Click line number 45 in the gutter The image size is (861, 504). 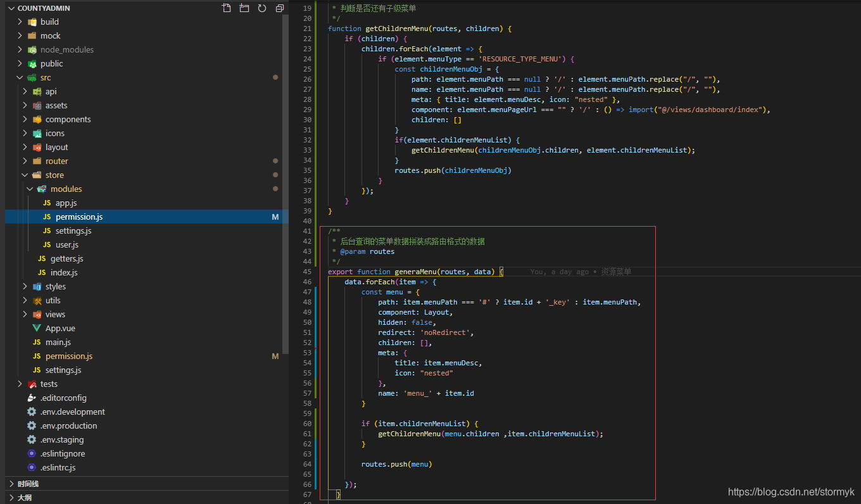[x=307, y=272]
